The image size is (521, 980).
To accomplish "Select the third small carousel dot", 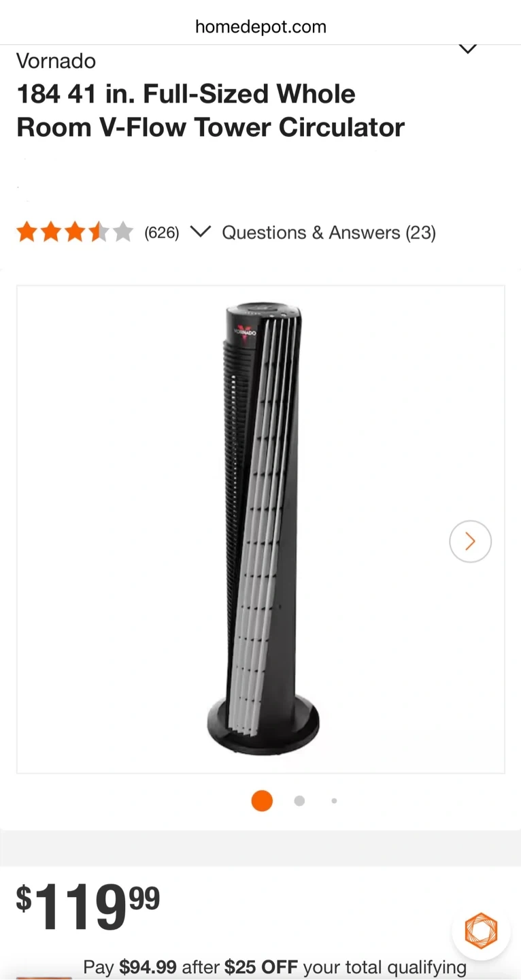I will click(334, 801).
